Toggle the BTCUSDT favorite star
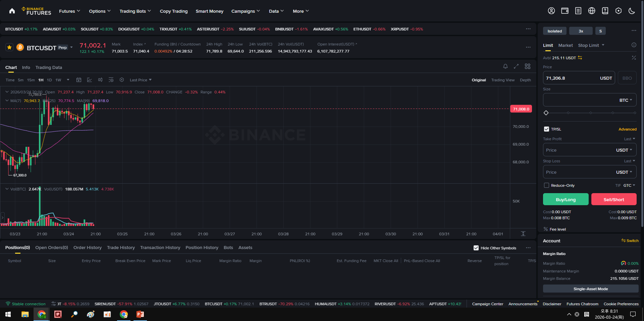The width and height of the screenshot is (644, 321). pos(9,47)
